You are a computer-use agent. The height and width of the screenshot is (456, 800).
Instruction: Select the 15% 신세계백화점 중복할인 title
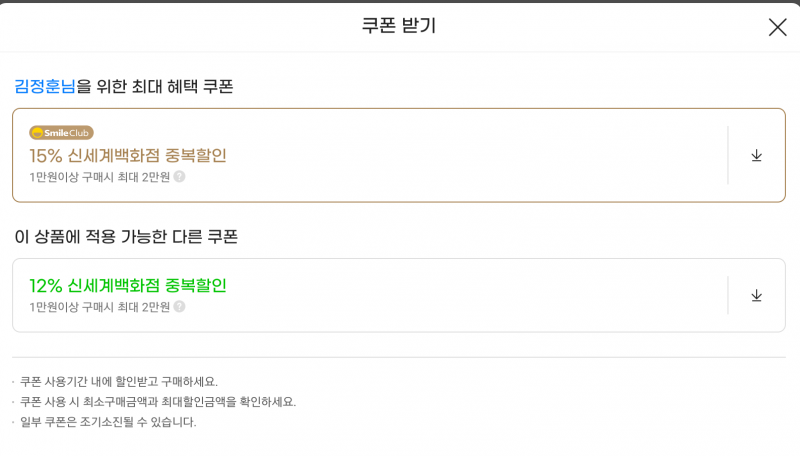tap(128, 156)
